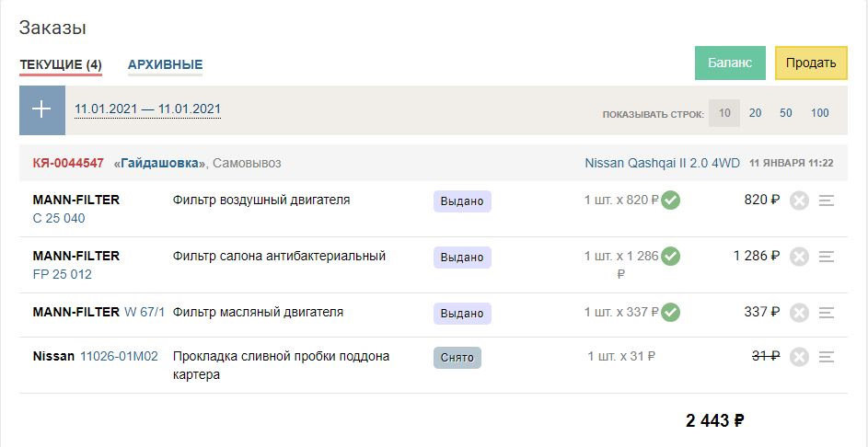The width and height of the screenshot is (868, 447).
Task: Show 20 rows per page
Action: (755, 113)
